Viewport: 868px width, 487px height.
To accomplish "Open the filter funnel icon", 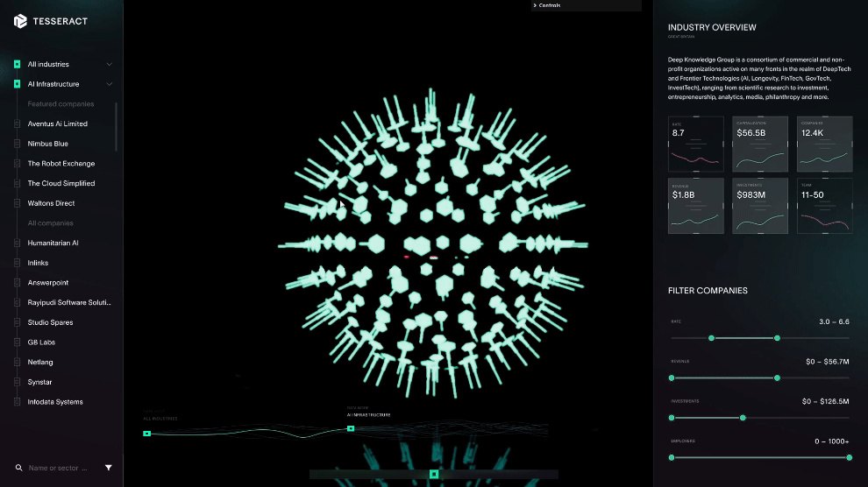I will point(109,468).
